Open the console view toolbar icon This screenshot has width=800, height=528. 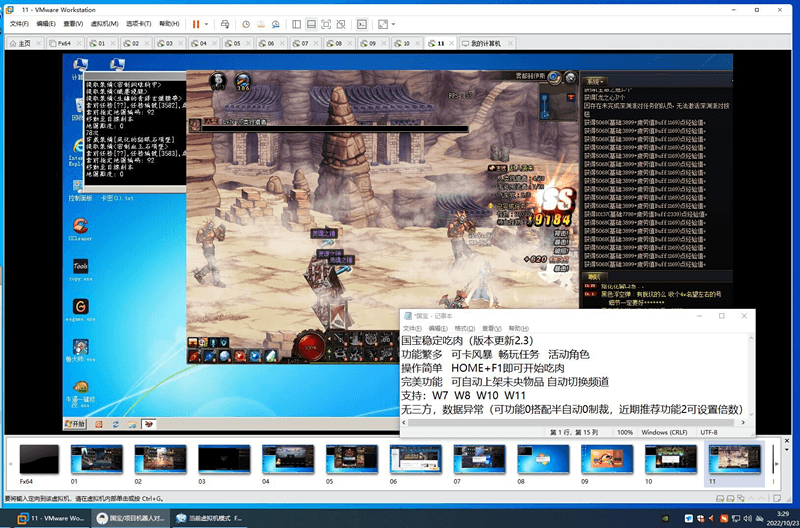pyautogui.click(x=362, y=24)
